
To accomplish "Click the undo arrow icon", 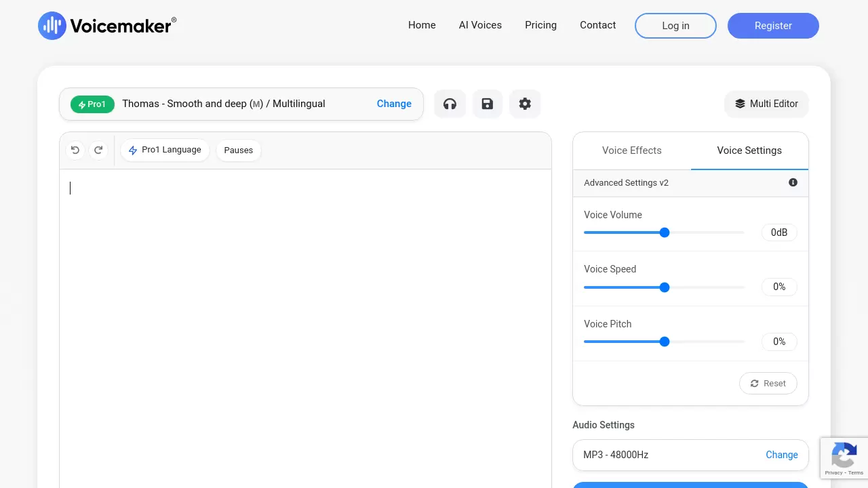I will coord(75,150).
